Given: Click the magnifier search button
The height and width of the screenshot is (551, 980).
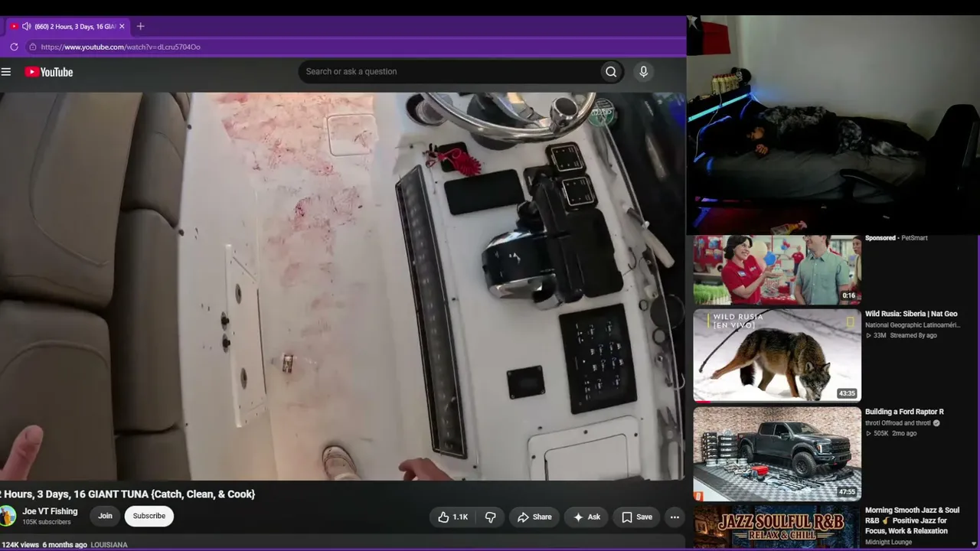Looking at the screenshot, I should [x=611, y=71].
